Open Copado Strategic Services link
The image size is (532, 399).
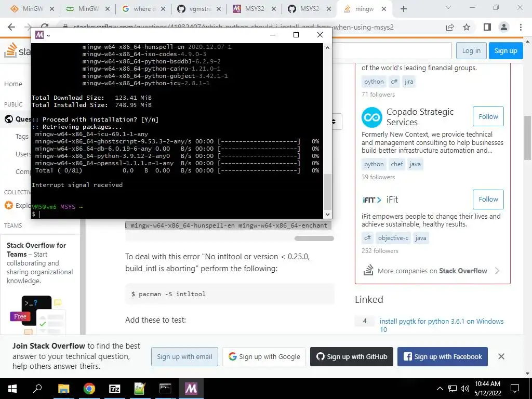420,117
